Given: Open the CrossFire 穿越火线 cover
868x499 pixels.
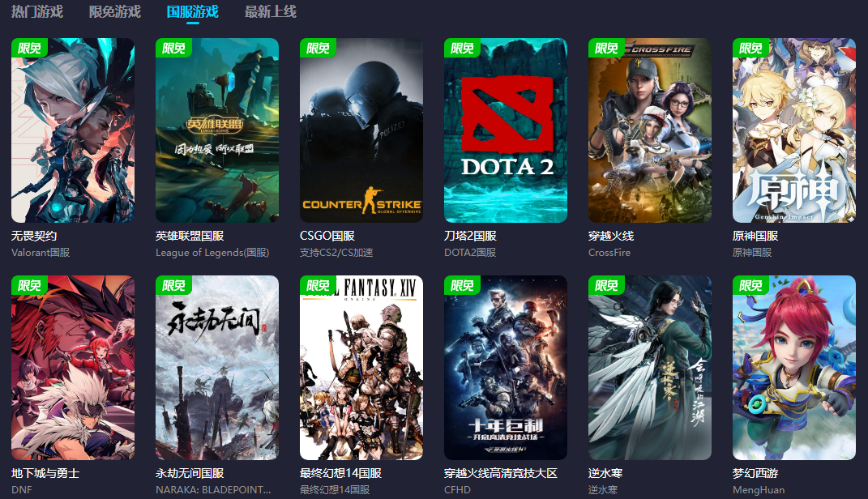Looking at the screenshot, I should [x=650, y=130].
